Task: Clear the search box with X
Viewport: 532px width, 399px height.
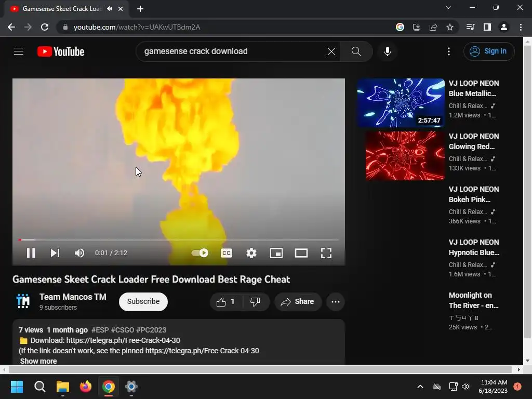Action: coord(331,51)
